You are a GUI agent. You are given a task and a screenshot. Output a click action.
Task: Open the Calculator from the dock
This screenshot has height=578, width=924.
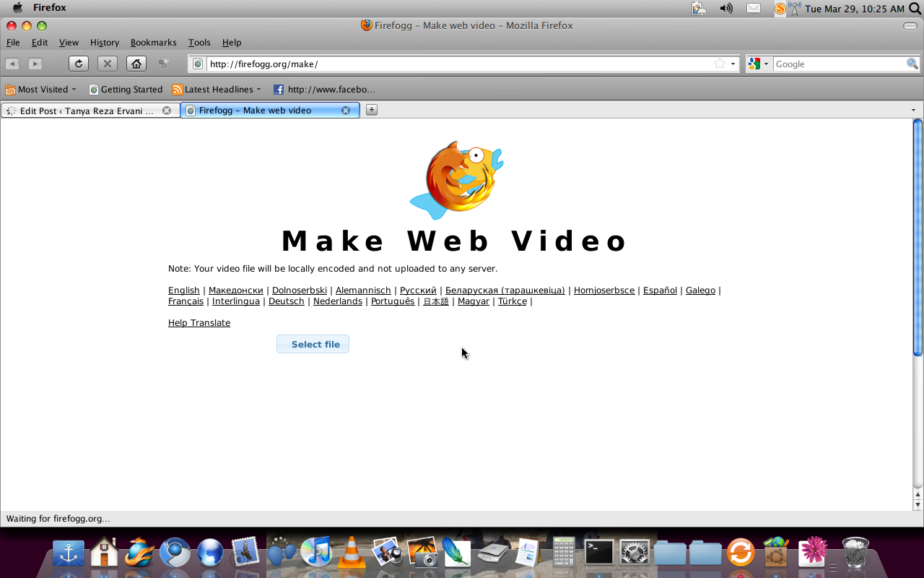564,553
